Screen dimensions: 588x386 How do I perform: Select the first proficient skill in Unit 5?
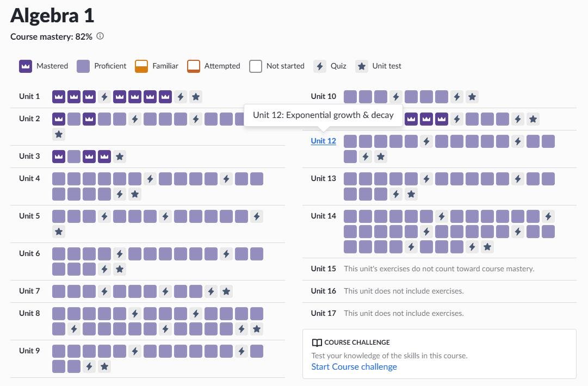59,216
